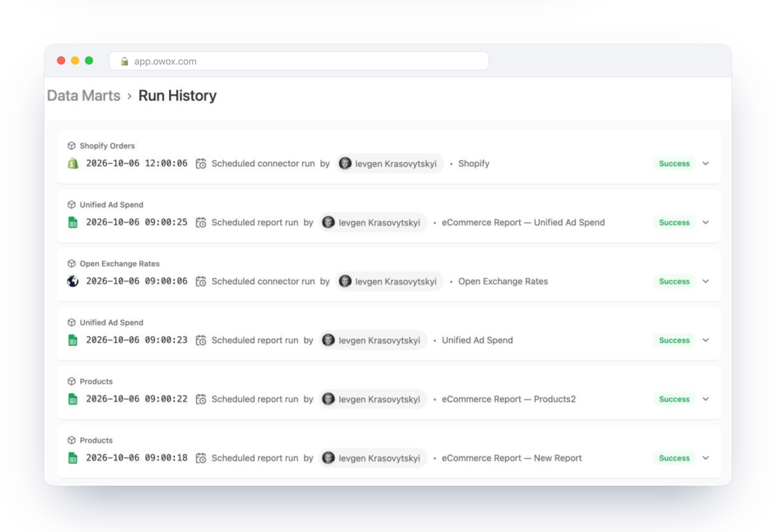Click the avatar photo on the 09:00:25 run

(x=328, y=222)
